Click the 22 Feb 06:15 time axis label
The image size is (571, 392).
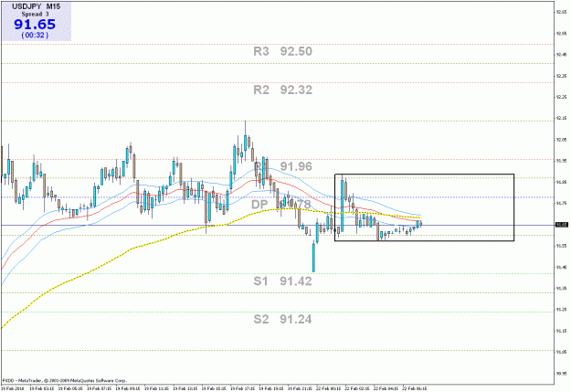click(x=415, y=388)
